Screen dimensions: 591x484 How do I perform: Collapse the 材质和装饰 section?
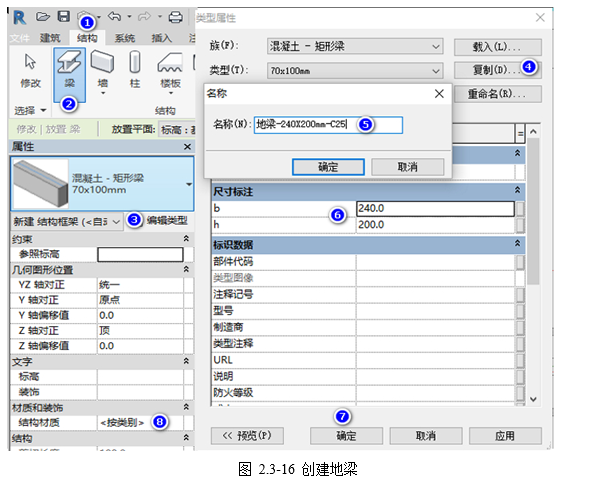click(186, 407)
